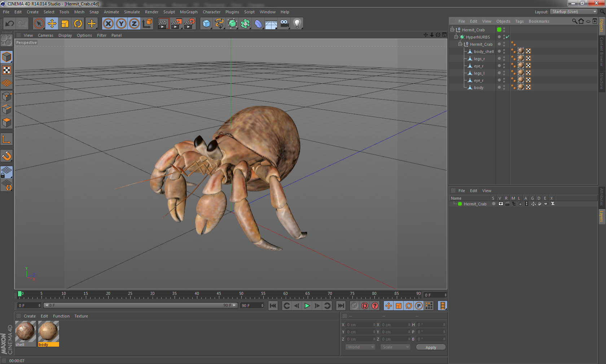Enable axis mode tool

tap(6, 139)
